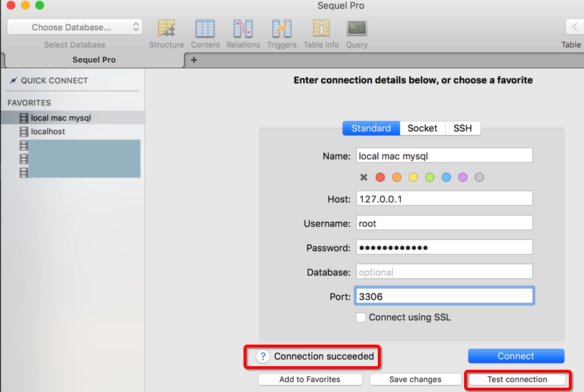584x392 pixels.
Task: Click the Connection succeeded status text
Action: [324, 356]
